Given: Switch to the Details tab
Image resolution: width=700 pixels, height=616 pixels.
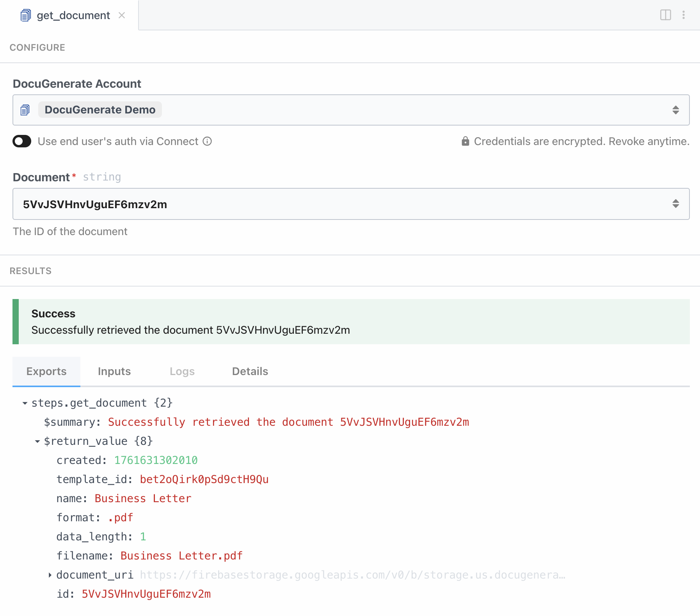Looking at the screenshot, I should point(250,371).
